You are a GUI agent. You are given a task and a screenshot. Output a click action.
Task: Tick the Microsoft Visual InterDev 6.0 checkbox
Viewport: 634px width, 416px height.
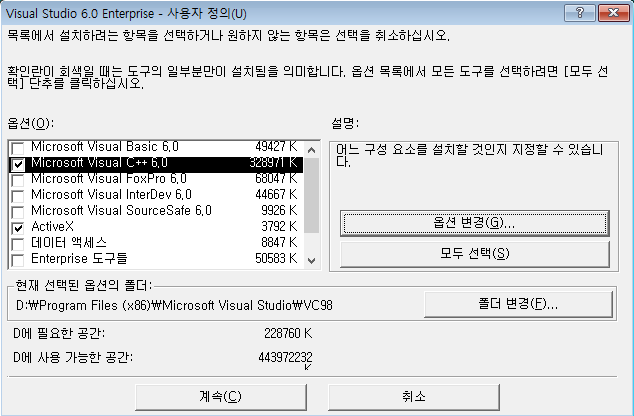tap(17, 196)
